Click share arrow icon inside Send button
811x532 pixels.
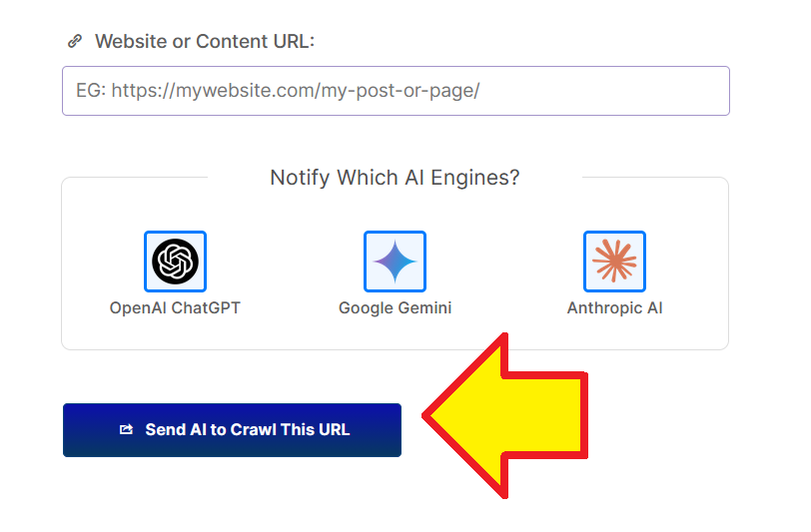126,430
